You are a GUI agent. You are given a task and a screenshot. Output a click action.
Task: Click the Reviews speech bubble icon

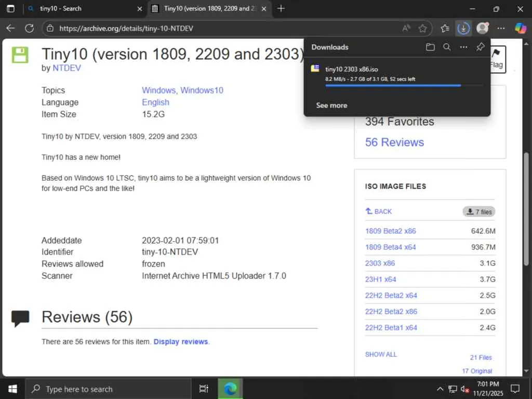(x=20, y=318)
